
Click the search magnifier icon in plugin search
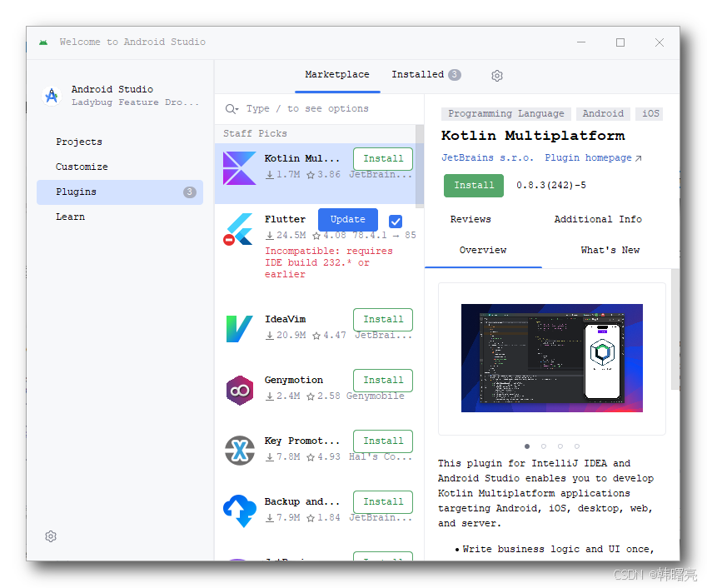click(232, 108)
